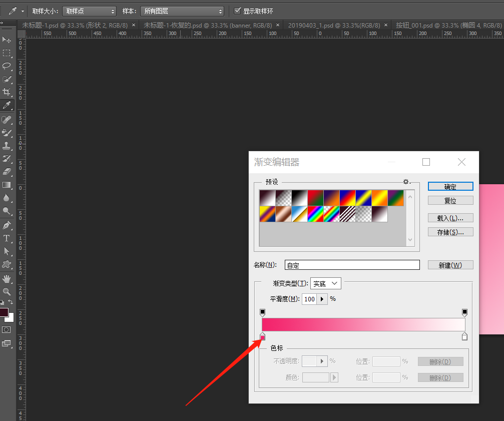Select the Horizontal Type tool

click(7, 238)
